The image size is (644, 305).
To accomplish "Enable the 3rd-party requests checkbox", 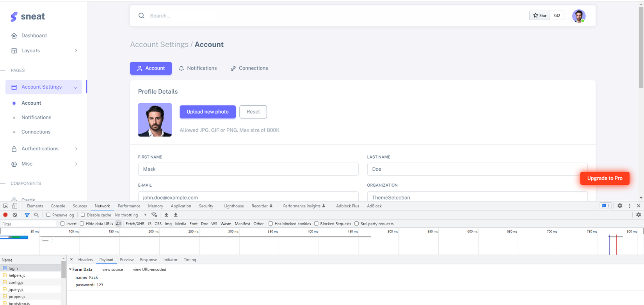I will pos(356,224).
